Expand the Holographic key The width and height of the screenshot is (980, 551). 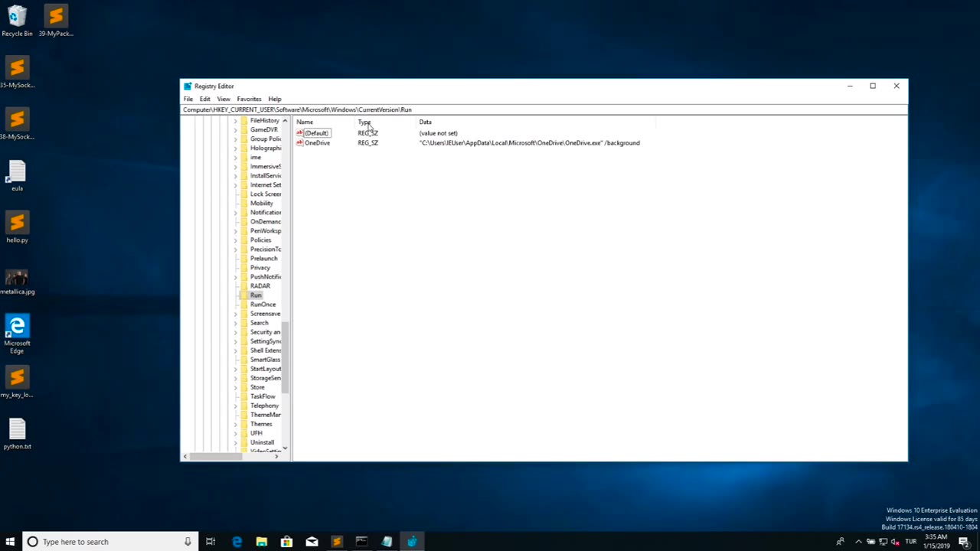tap(235, 148)
